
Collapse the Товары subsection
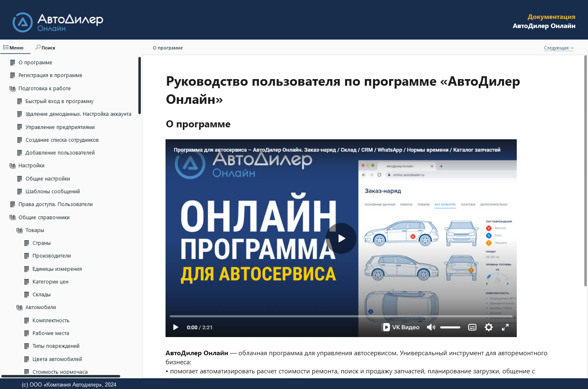click(x=35, y=230)
